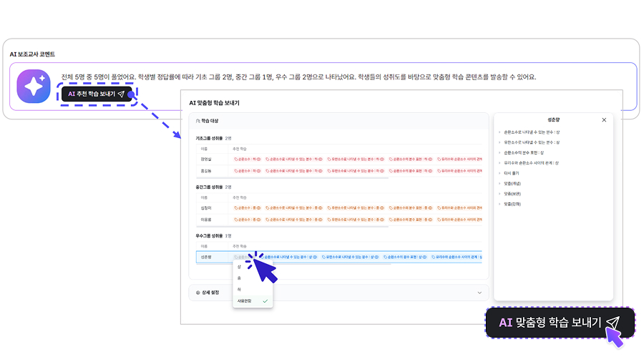Choose 중 in the level dropdown
644x362 pixels.
coord(239,278)
